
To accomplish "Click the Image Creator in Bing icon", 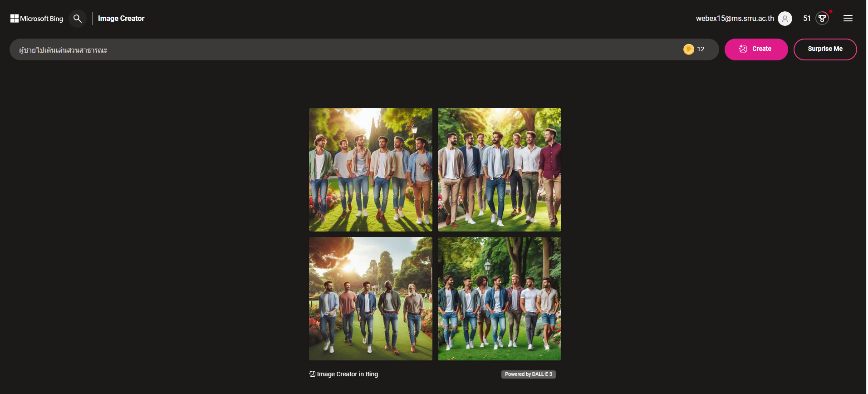I will pyautogui.click(x=312, y=374).
